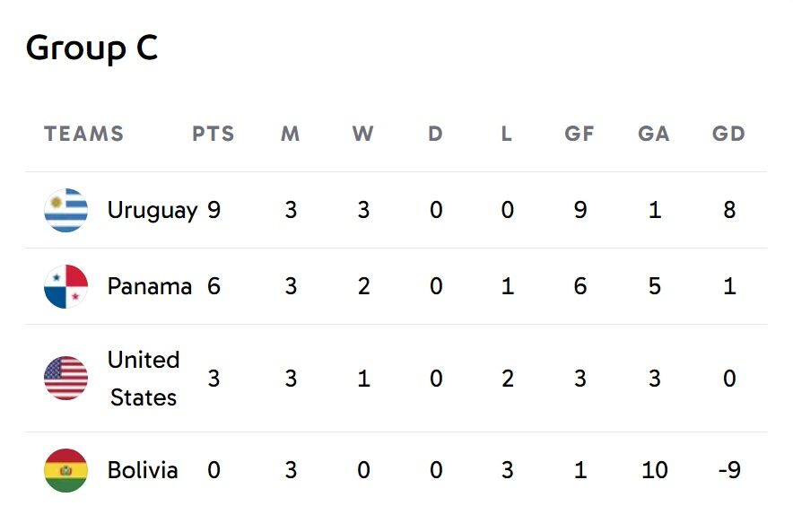Viewport: 793px width, 532px height.
Task: Click the L losses column header
Action: tap(507, 135)
